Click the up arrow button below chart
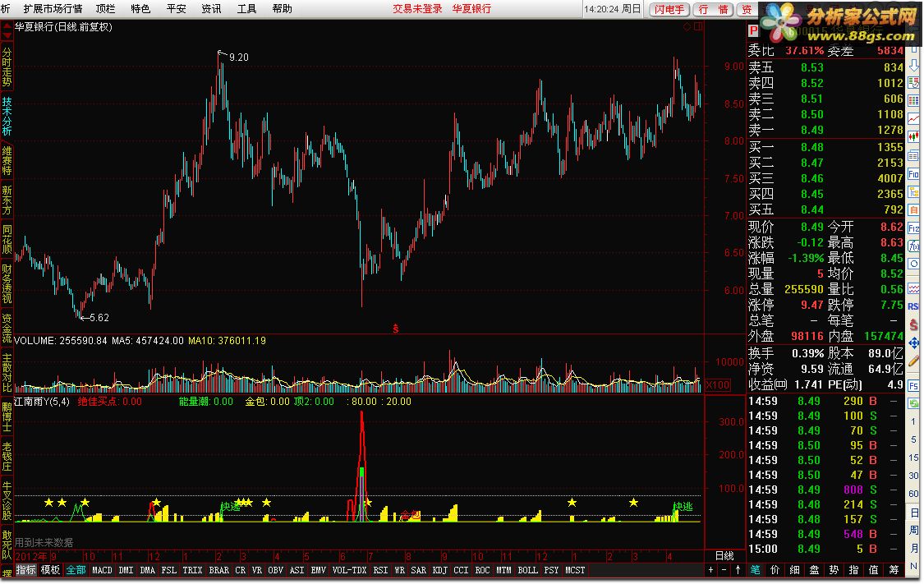Screen dimensions: 924x584 738,570
